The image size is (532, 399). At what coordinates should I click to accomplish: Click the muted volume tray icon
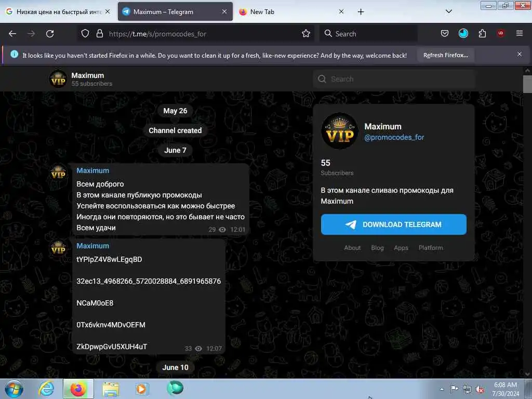tap(480, 390)
